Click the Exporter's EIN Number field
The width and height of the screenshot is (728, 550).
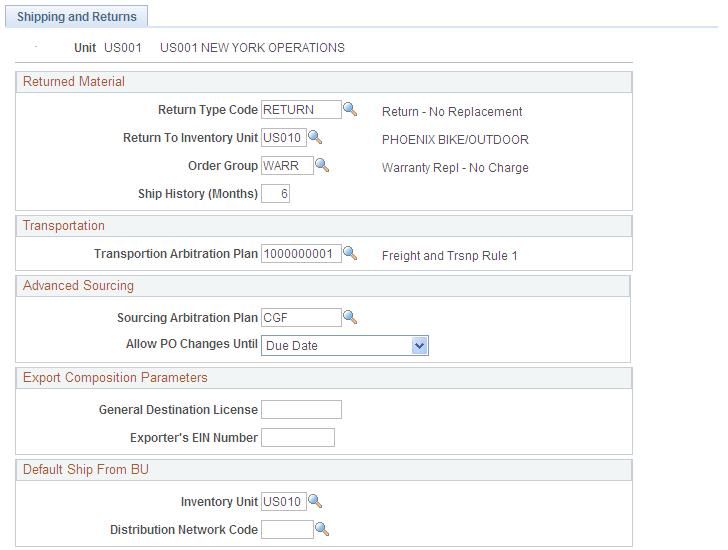(x=298, y=437)
